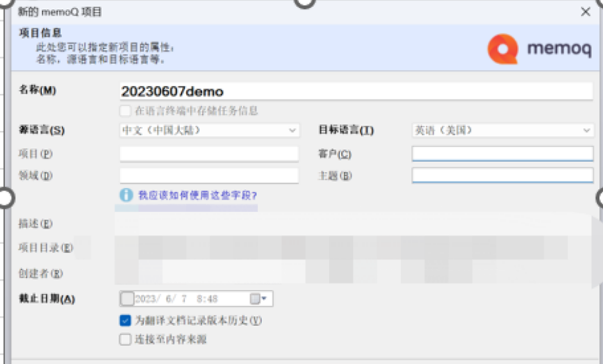Toggle the store task info in Language Terminal checkbox
The image size is (603, 364).
pyautogui.click(x=126, y=112)
